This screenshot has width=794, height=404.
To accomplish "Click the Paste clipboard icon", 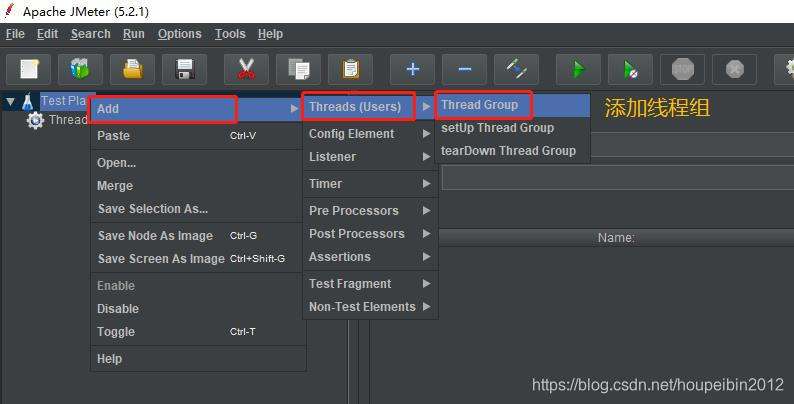I will [350, 69].
